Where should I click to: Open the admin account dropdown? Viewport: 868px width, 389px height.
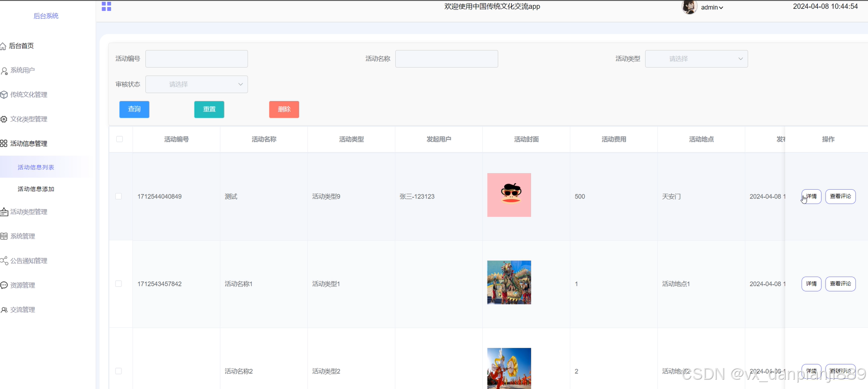click(712, 7)
